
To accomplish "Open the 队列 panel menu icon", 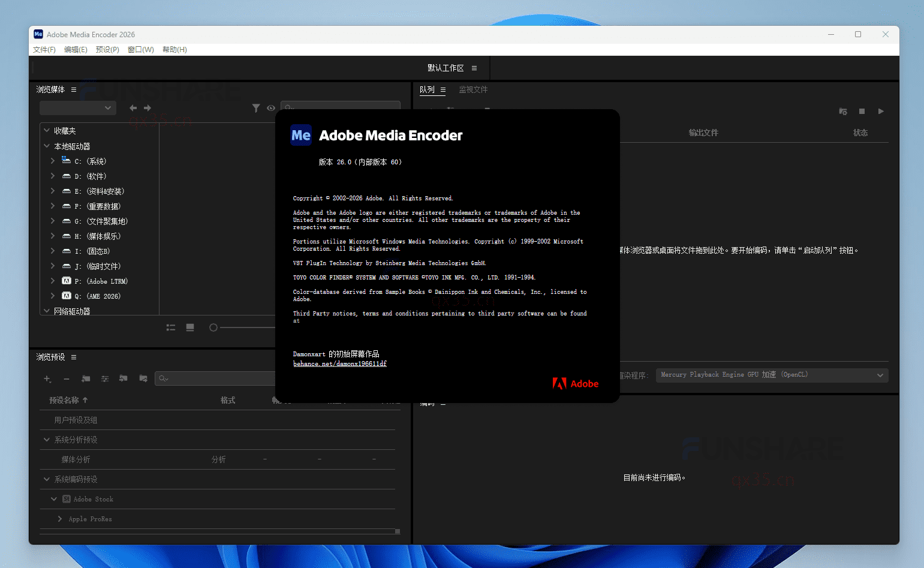I will 443,89.
